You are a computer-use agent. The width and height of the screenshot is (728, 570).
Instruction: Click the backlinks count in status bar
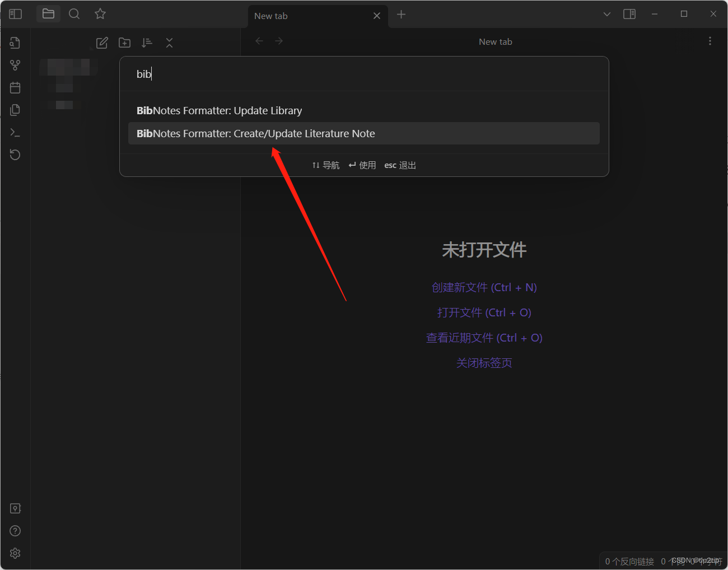point(629,561)
